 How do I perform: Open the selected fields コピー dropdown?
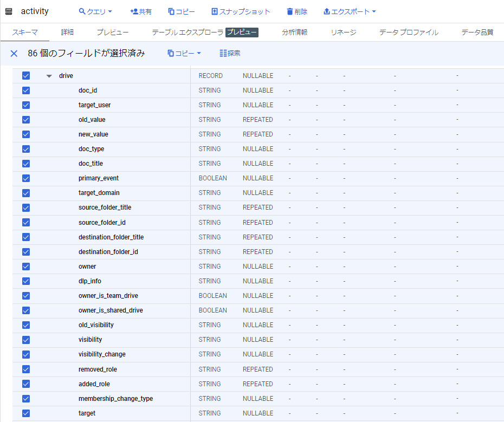pos(184,53)
